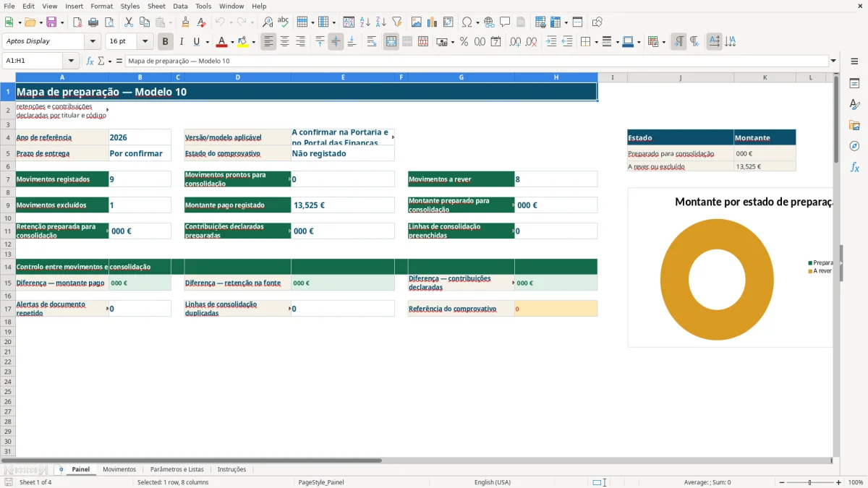
Task: Insert a hyperlink
Action: point(489,22)
